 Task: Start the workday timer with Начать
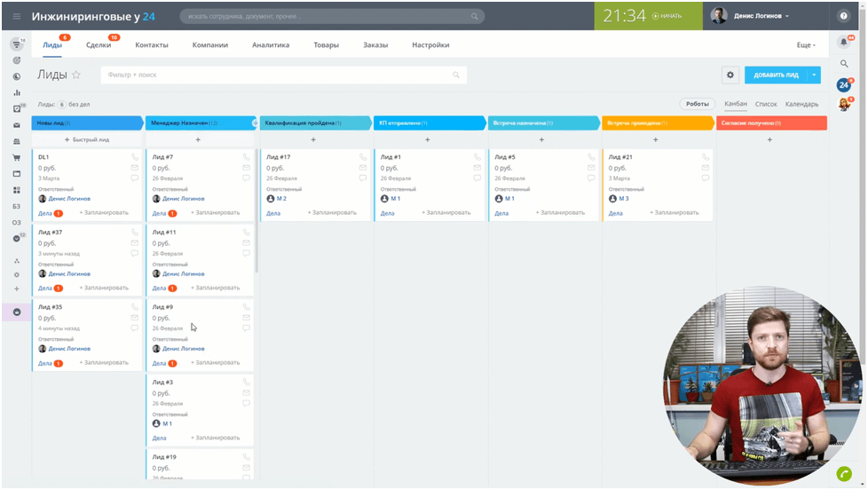pyautogui.click(x=667, y=16)
